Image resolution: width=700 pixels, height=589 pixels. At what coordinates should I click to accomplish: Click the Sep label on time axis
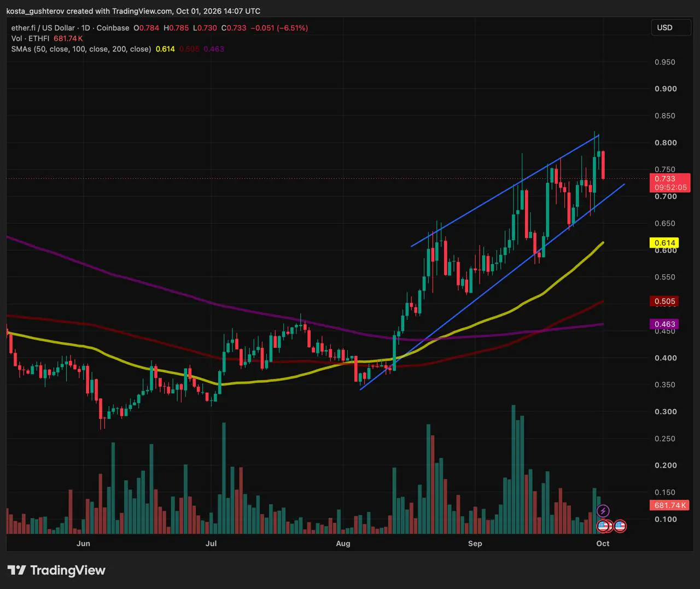(475, 544)
